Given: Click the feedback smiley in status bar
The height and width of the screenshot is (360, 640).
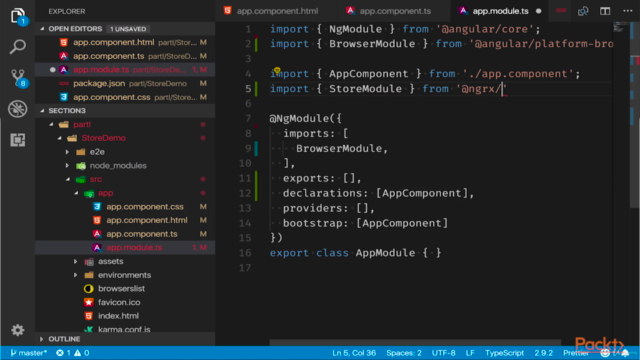Looking at the screenshot, I should (x=605, y=353).
